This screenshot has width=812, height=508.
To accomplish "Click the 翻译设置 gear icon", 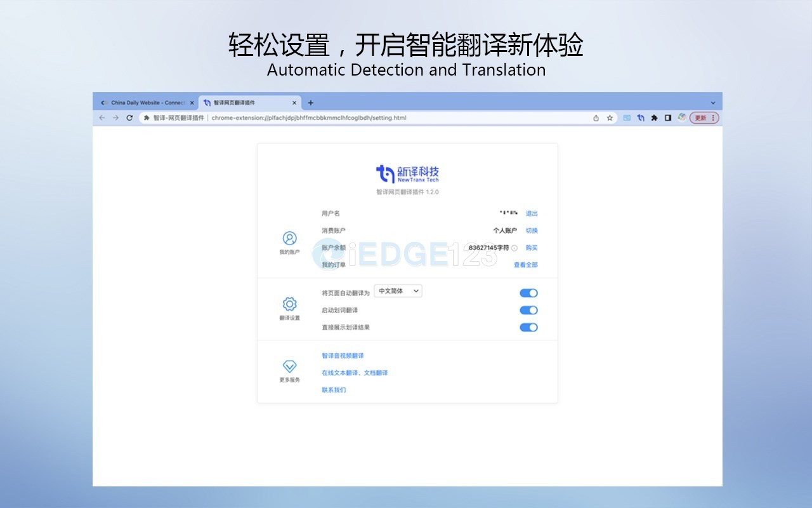I will [x=289, y=304].
